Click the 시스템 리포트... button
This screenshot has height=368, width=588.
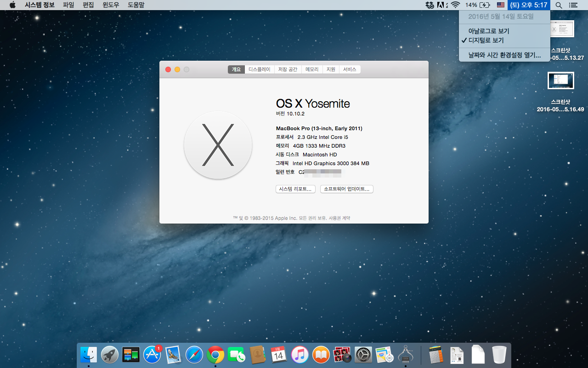[x=295, y=189]
